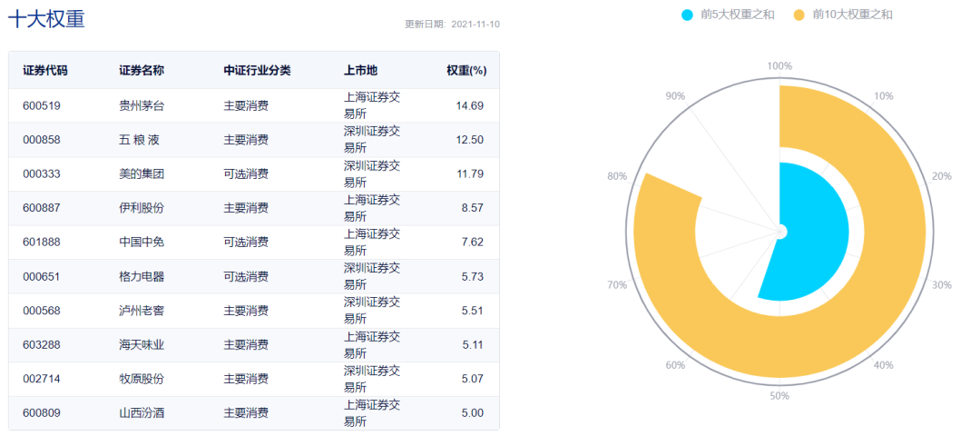Screen dimensions: 980x436
Task: Select the 泸州老窖 row
Action: pyautogui.click(x=254, y=311)
